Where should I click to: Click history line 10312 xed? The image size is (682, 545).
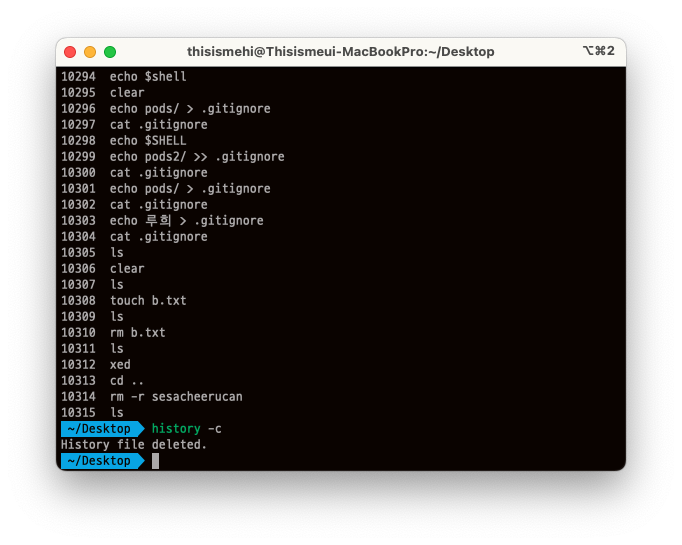pyautogui.click(x=96, y=364)
